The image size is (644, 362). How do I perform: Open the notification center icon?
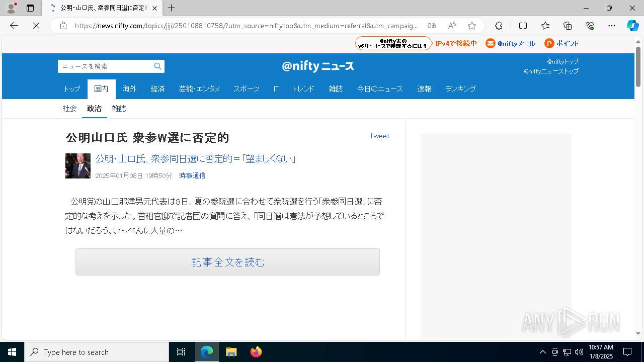[x=627, y=352]
